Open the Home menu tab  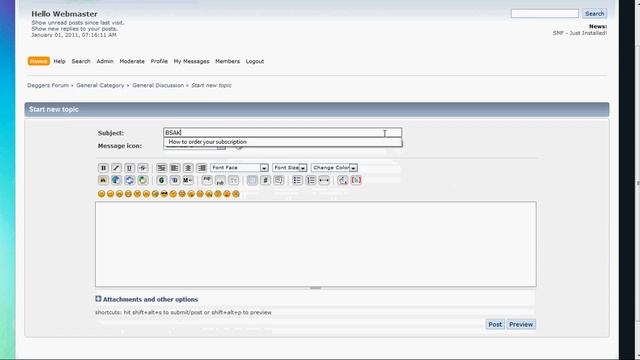tap(39, 61)
